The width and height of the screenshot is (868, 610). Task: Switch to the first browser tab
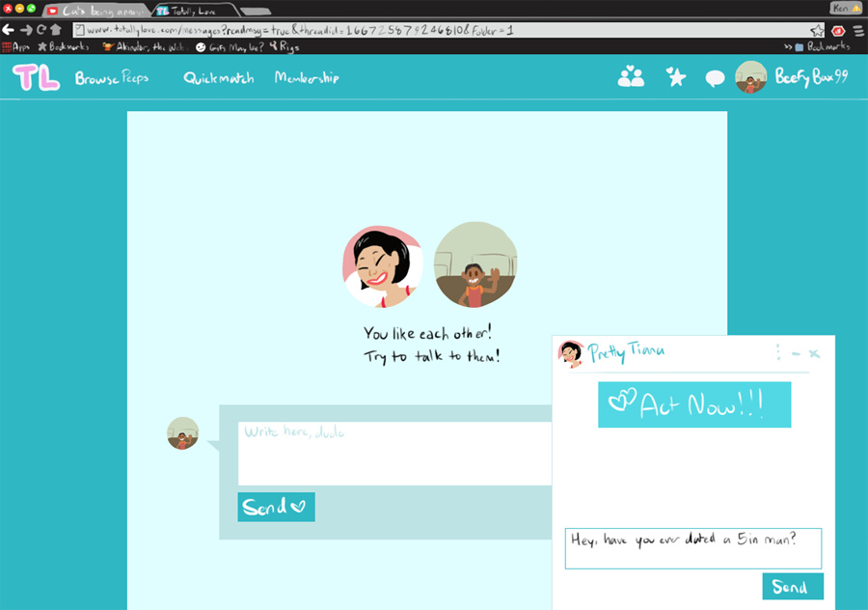tap(95, 10)
